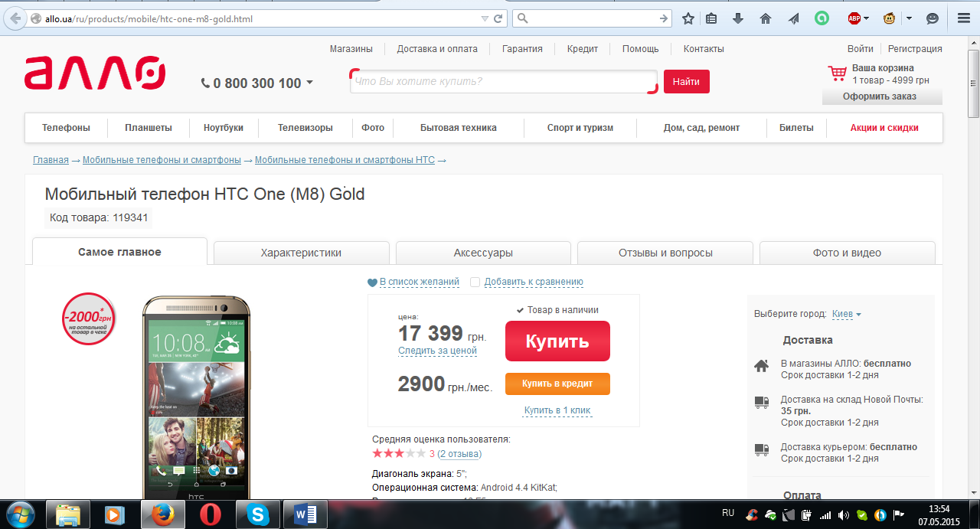The width and height of the screenshot is (980, 529).
Task: Open the Акции и скидки menu item
Action: (x=884, y=128)
